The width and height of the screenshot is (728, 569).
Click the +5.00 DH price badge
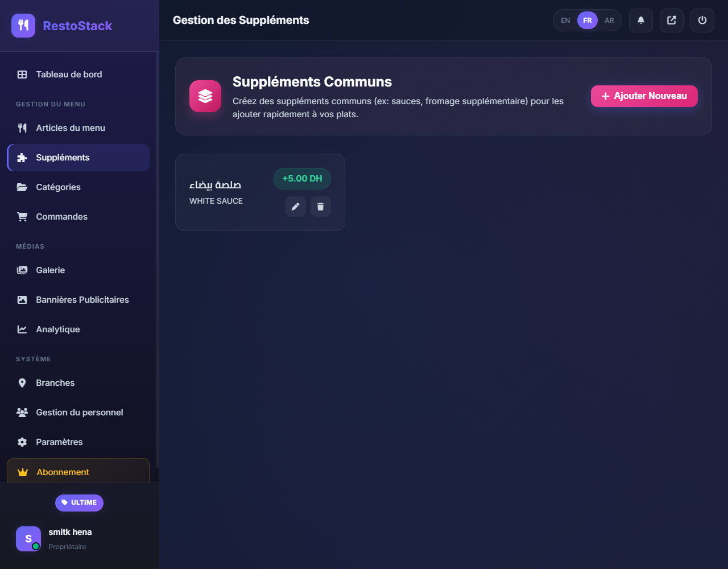pyautogui.click(x=302, y=179)
